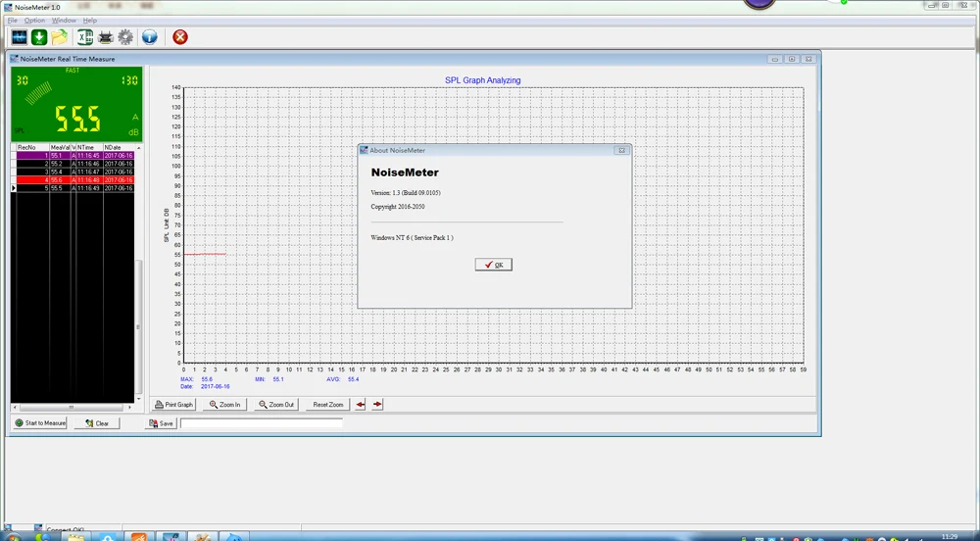Export records with the Excel toolbar icon
980x541 pixels.
click(85, 37)
